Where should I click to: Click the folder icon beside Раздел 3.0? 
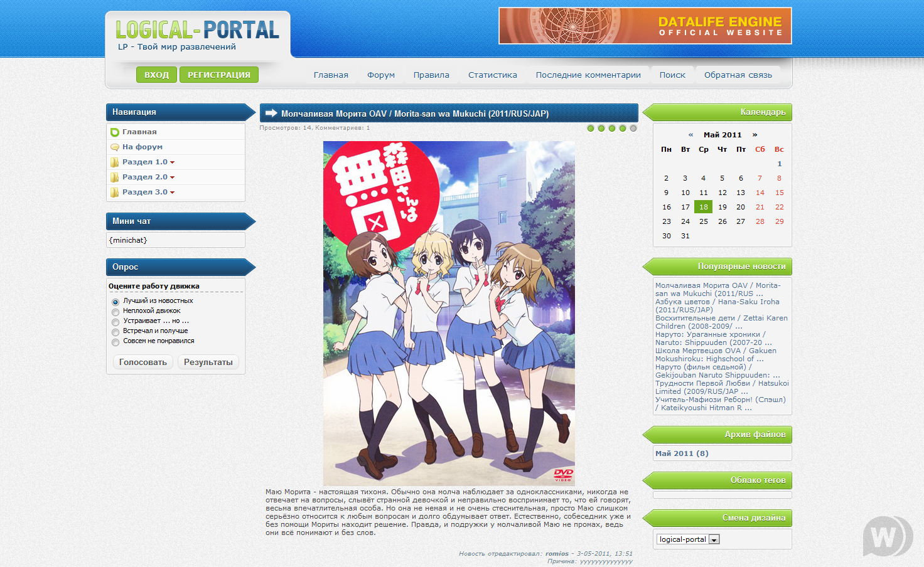[x=115, y=193]
